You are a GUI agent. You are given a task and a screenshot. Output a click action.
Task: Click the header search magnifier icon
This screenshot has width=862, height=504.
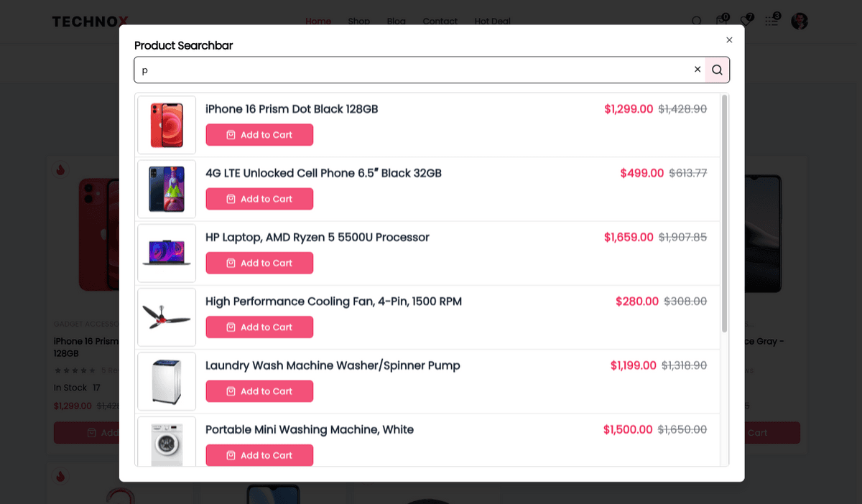[696, 21]
